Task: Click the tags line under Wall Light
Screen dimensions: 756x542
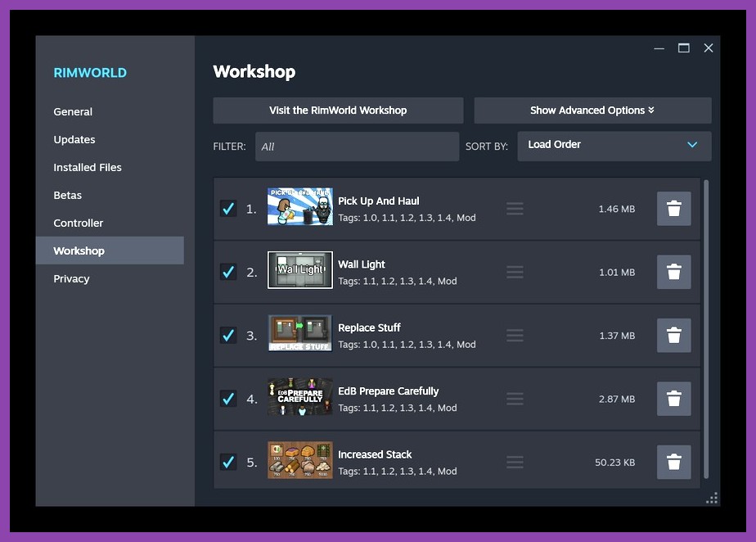Action: 398,281
